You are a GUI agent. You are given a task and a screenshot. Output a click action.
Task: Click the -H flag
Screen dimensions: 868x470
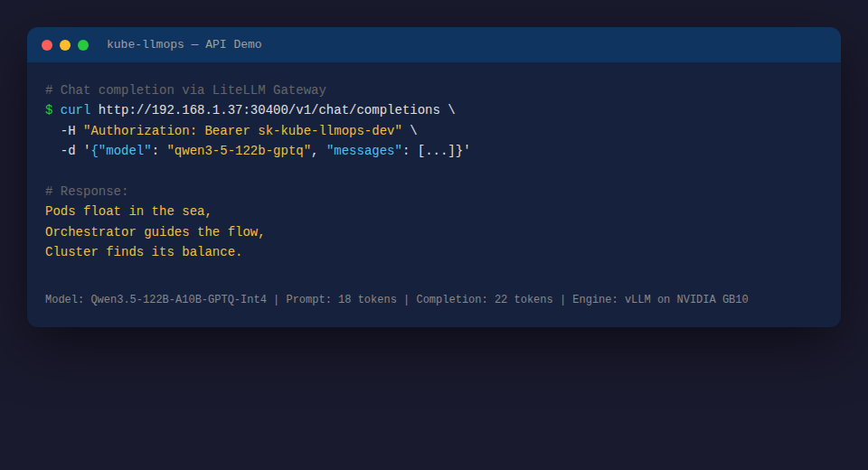click(68, 131)
